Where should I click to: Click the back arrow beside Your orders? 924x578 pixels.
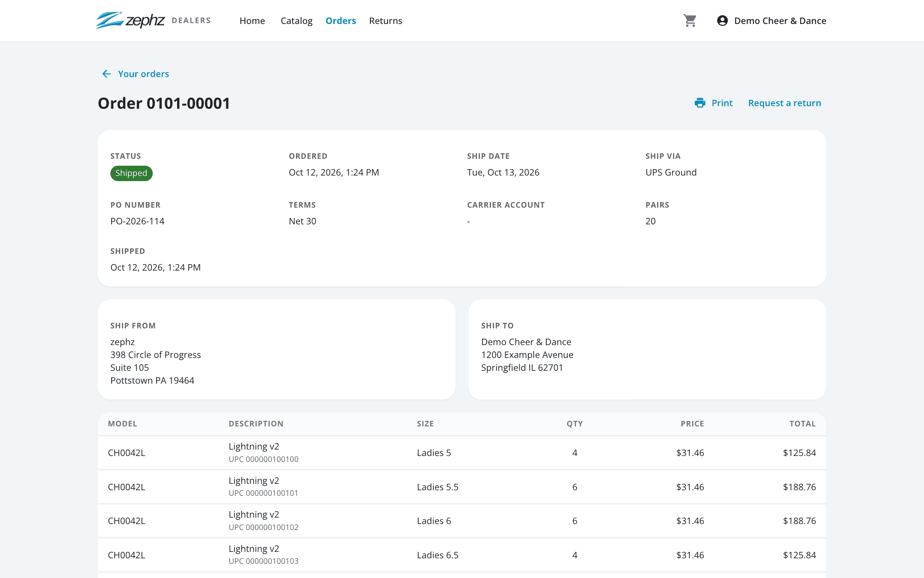tap(107, 74)
